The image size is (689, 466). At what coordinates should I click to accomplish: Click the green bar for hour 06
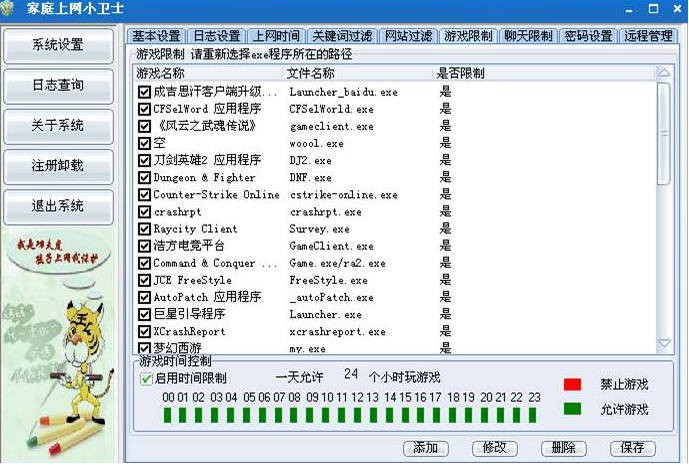[263, 415]
